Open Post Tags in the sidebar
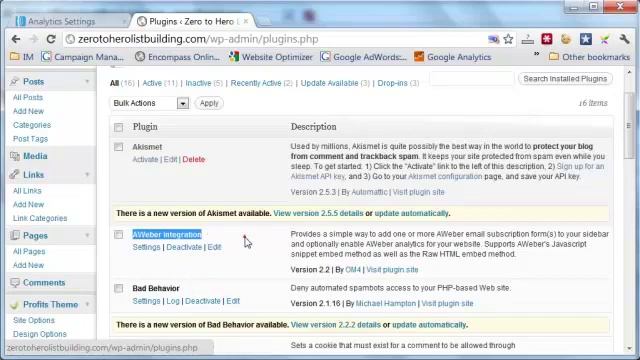Screen dimensions: 640x360 [x=30, y=139]
